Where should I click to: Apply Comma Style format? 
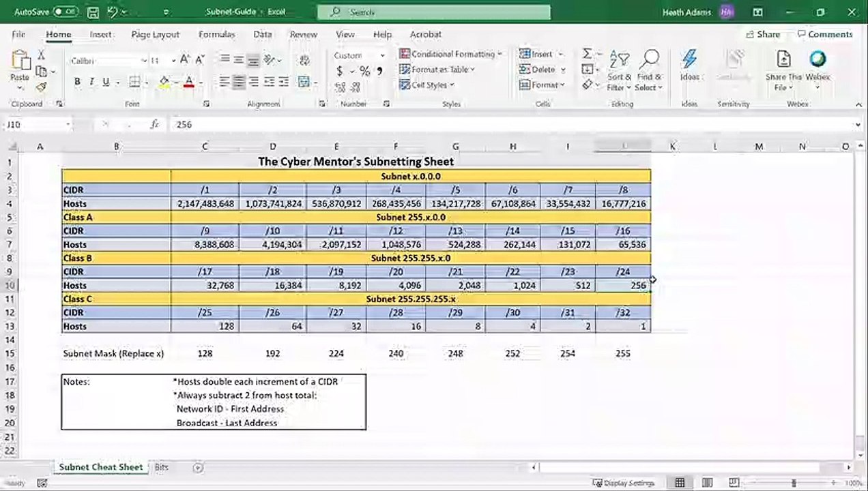(380, 71)
